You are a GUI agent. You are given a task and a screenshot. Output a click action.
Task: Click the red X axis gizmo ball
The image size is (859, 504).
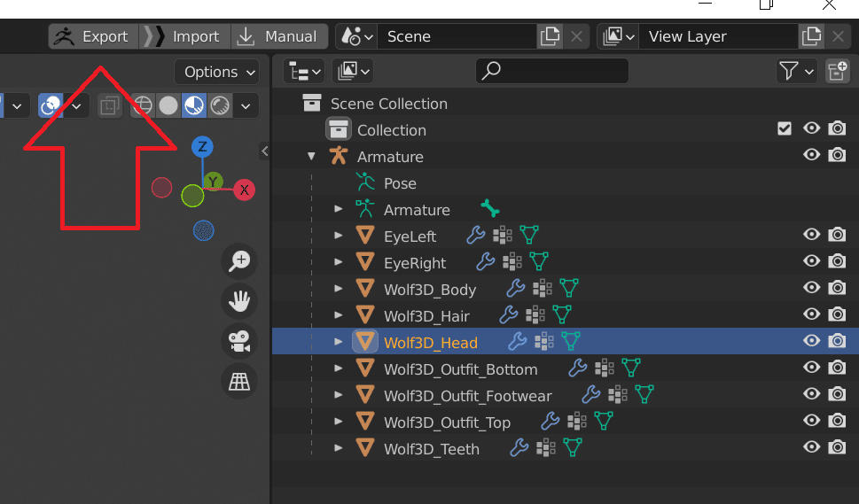(245, 189)
